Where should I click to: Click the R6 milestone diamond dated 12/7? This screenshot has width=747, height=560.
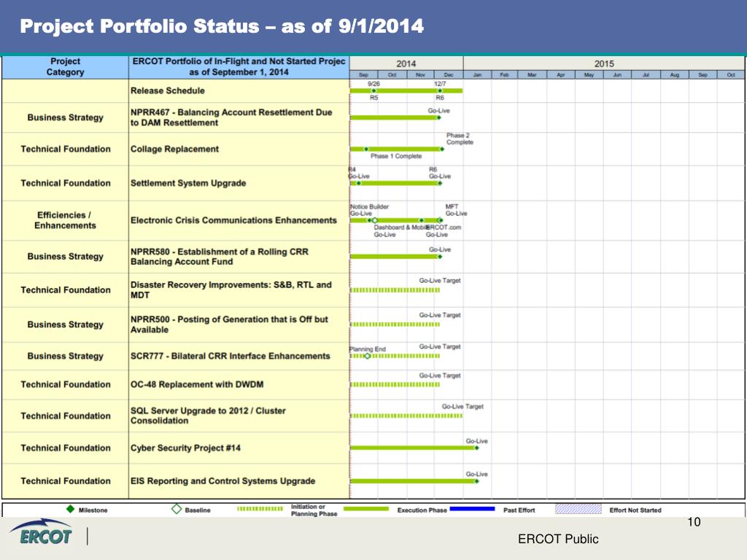[440, 90]
